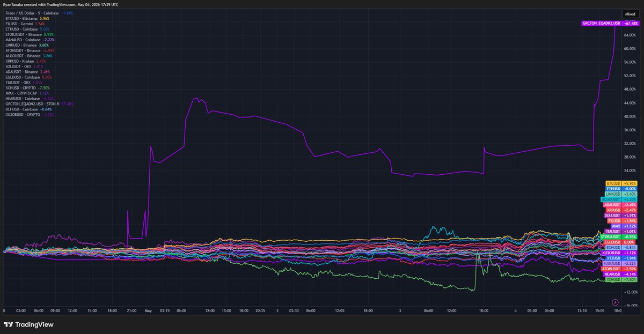Viewport: 644px width, 334px height.
Task: Click the XTZUSD -1.94% price scale label
Action: [622, 258]
